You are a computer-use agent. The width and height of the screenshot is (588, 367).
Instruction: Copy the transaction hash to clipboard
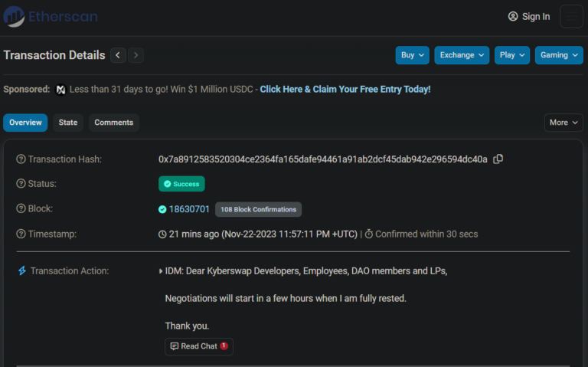pyautogui.click(x=498, y=159)
